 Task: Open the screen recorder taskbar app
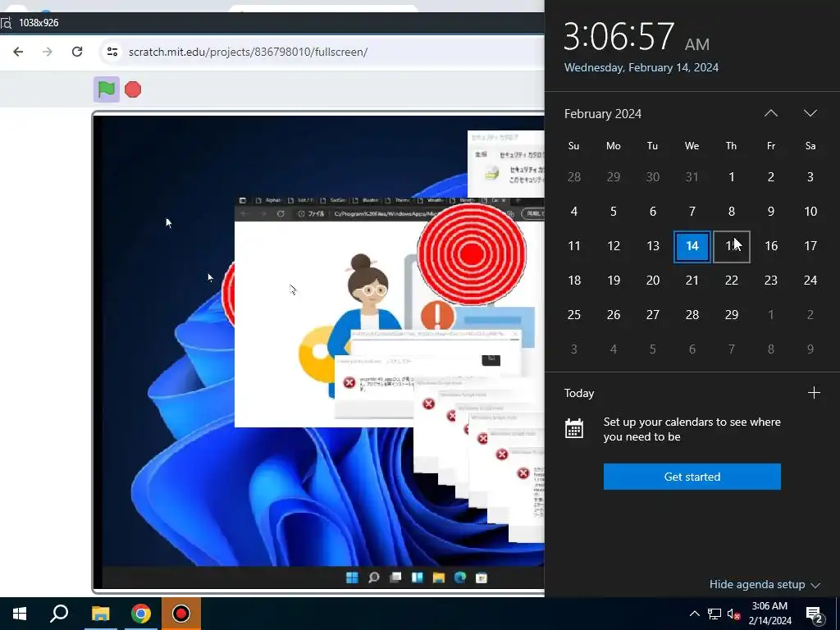coord(181,614)
